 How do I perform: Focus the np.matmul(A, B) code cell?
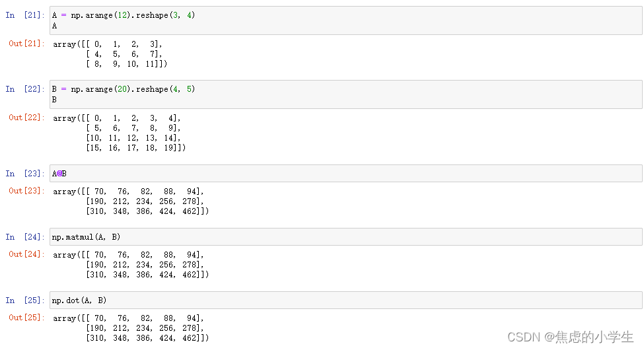345,237
